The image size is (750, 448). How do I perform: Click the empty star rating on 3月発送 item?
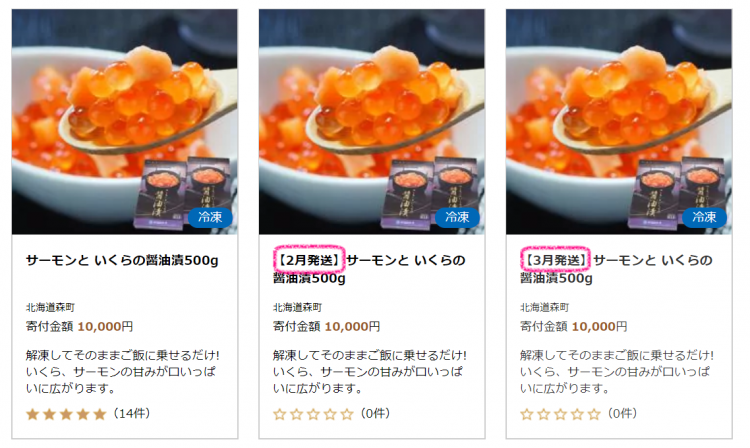tap(561, 414)
